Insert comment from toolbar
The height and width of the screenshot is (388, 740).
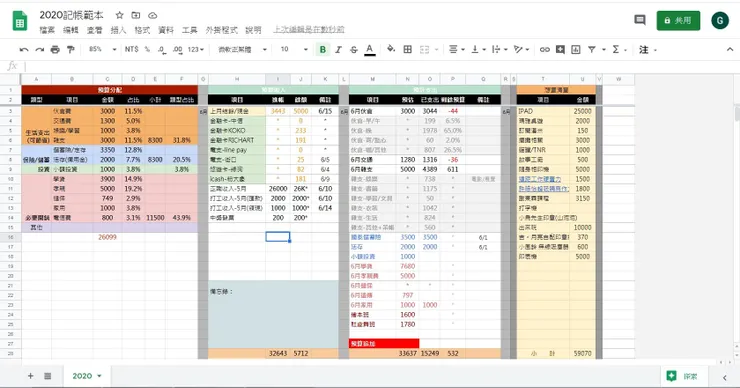point(560,49)
